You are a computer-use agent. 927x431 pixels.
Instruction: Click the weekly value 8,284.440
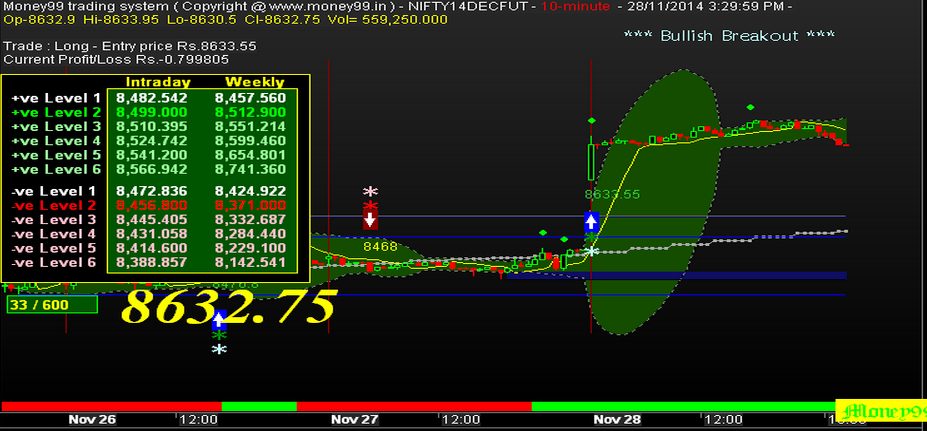point(251,234)
